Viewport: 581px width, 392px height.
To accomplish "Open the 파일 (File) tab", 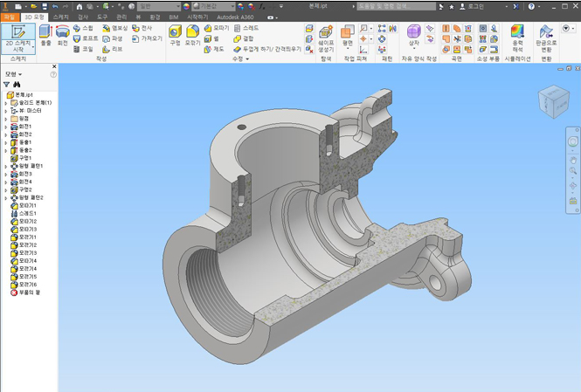I will (10, 17).
